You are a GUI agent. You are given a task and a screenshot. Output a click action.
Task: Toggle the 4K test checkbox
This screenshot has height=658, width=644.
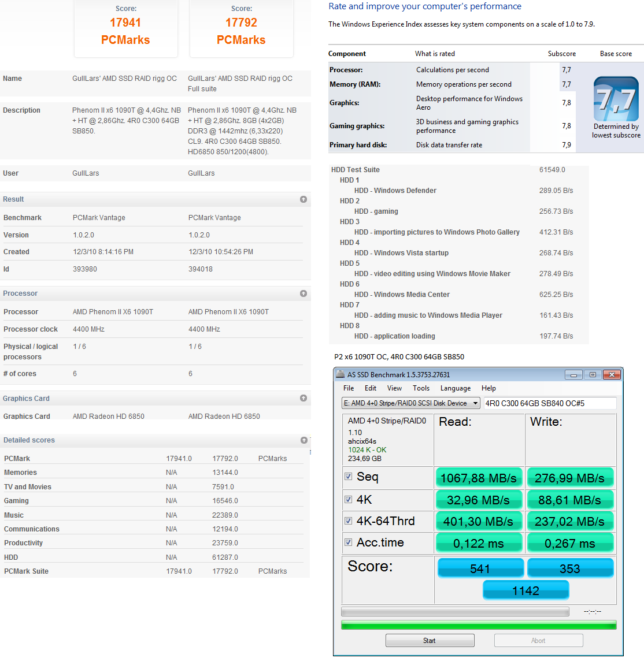[x=348, y=499]
